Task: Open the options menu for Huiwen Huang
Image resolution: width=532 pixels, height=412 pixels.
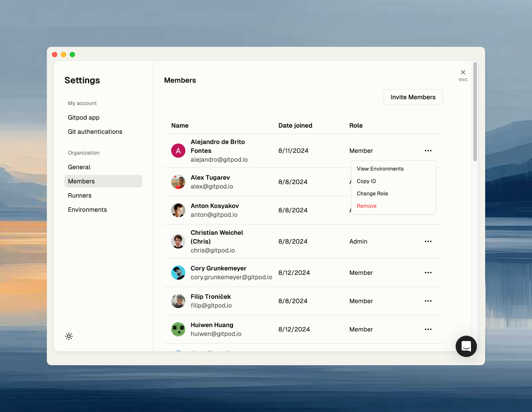Action: (x=428, y=329)
